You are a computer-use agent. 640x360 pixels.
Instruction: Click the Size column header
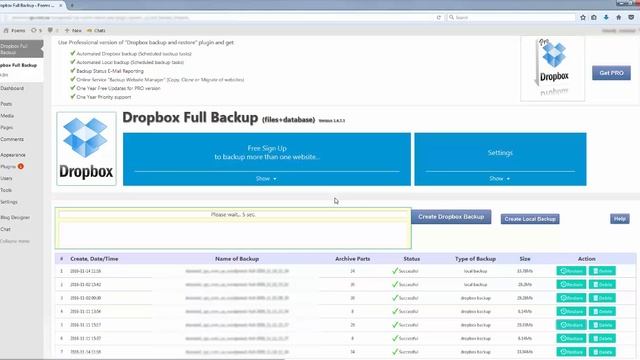[525, 259]
